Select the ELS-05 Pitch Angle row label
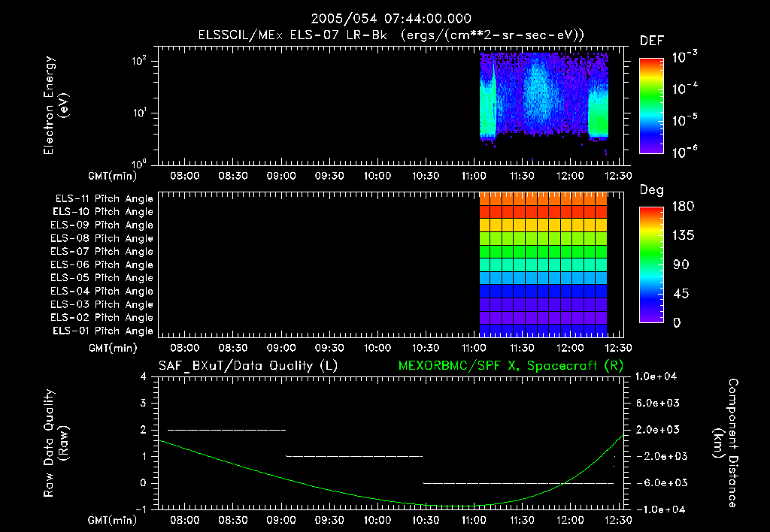Viewport: 770px width, 532px height. click(x=102, y=278)
